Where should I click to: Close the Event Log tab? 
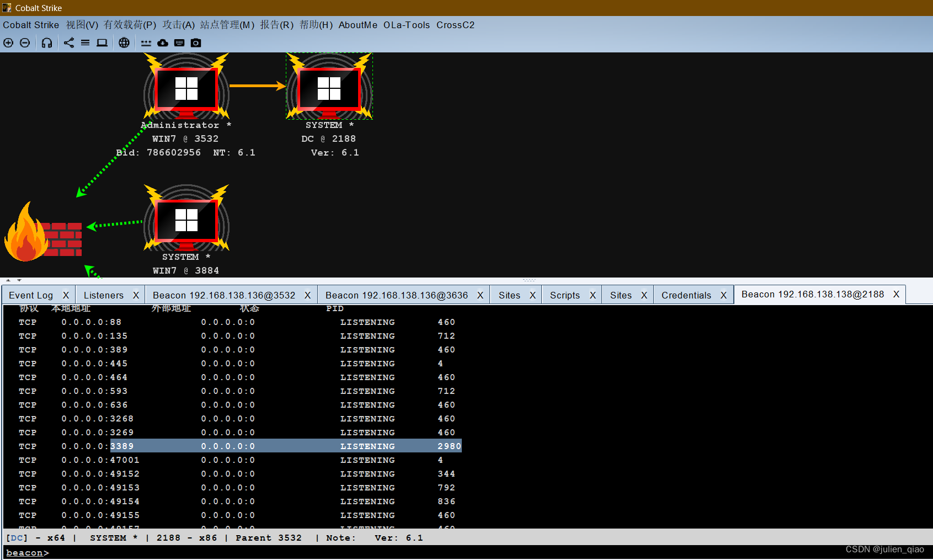[66, 295]
